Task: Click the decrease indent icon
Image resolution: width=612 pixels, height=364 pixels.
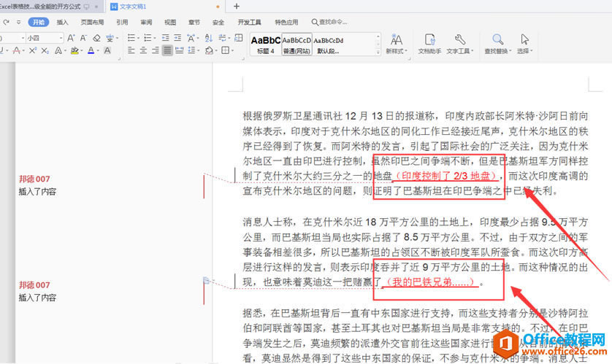Action: click(166, 38)
